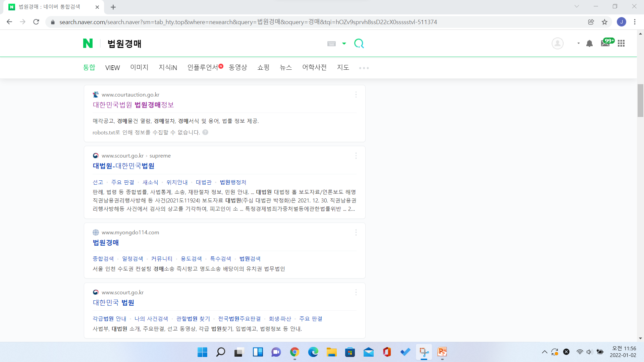Open the 회생·파산 sublink
The width and height of the screenshot is (644, 362).
tap(280, 319)
